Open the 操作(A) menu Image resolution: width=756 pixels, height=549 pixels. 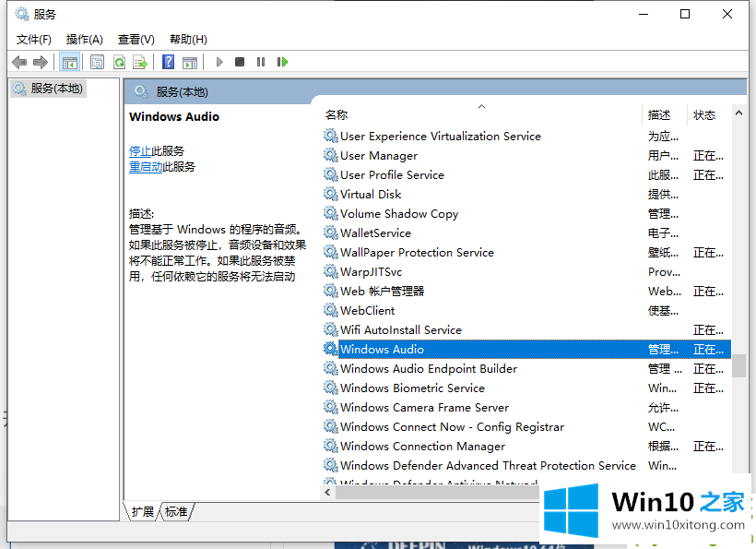85,40
